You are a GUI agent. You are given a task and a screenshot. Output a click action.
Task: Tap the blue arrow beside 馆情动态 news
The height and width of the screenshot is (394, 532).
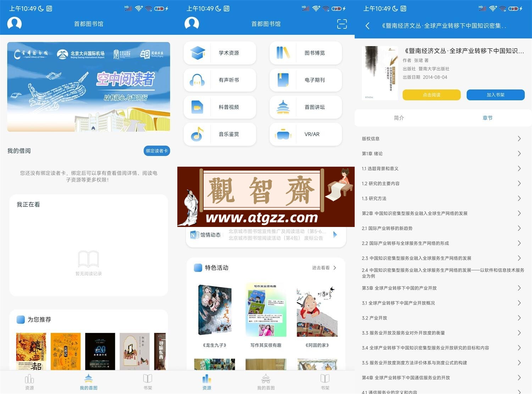pyautogui.click(x=335, y=234)
